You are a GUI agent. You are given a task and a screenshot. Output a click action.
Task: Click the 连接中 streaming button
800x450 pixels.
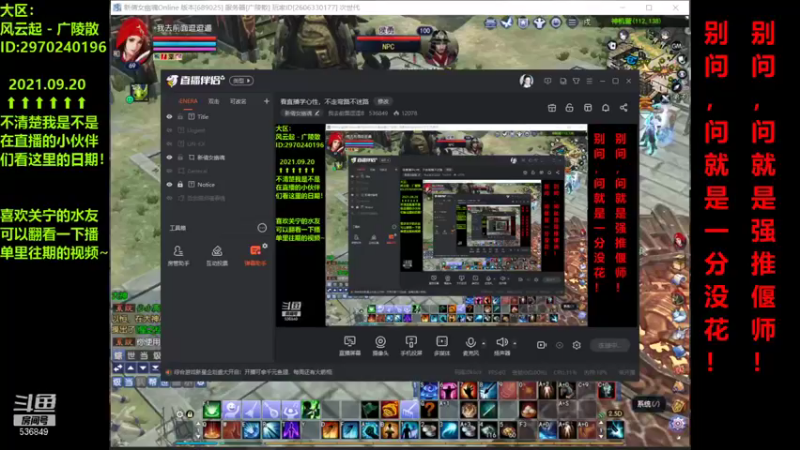(610, 345)
